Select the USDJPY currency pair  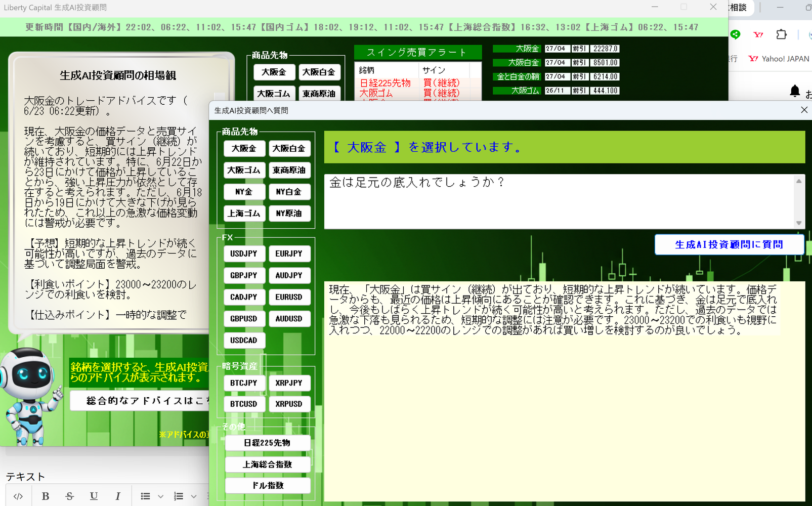pyautogui.click(x=244, y=254)
